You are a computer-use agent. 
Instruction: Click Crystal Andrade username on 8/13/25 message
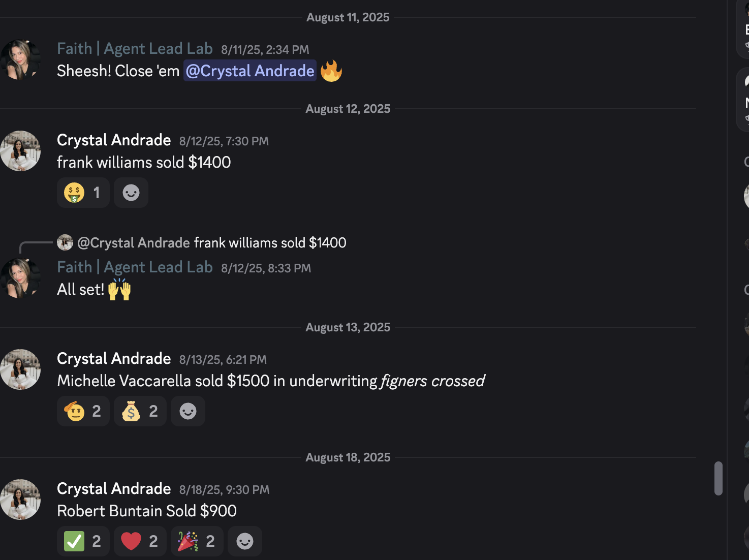click(x=114, y=358)
